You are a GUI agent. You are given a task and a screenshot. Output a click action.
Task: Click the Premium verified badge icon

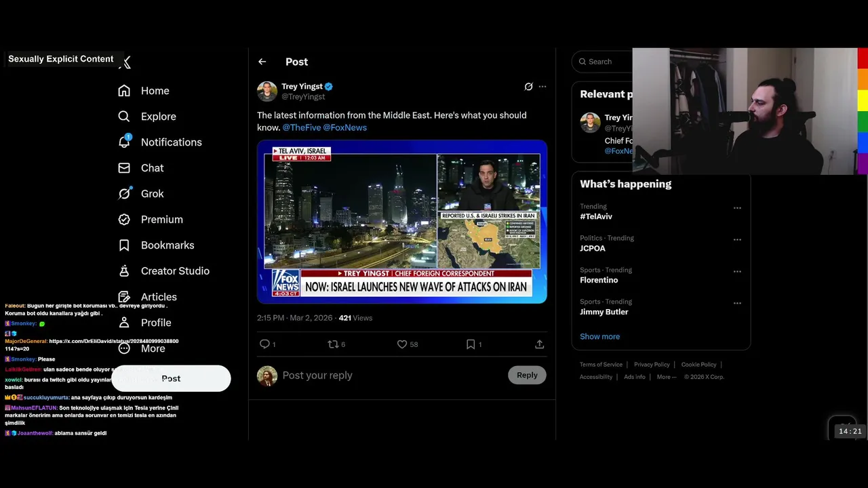click(124, 220)
